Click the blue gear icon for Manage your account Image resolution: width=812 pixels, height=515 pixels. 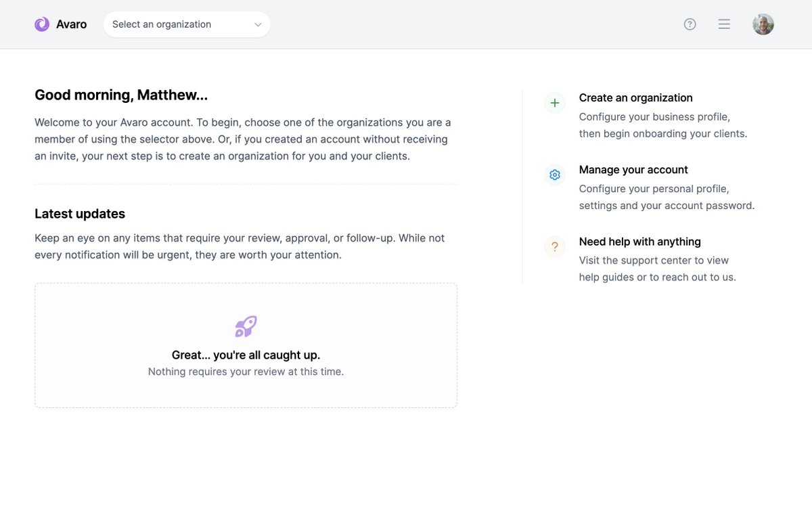click(555, 175)
